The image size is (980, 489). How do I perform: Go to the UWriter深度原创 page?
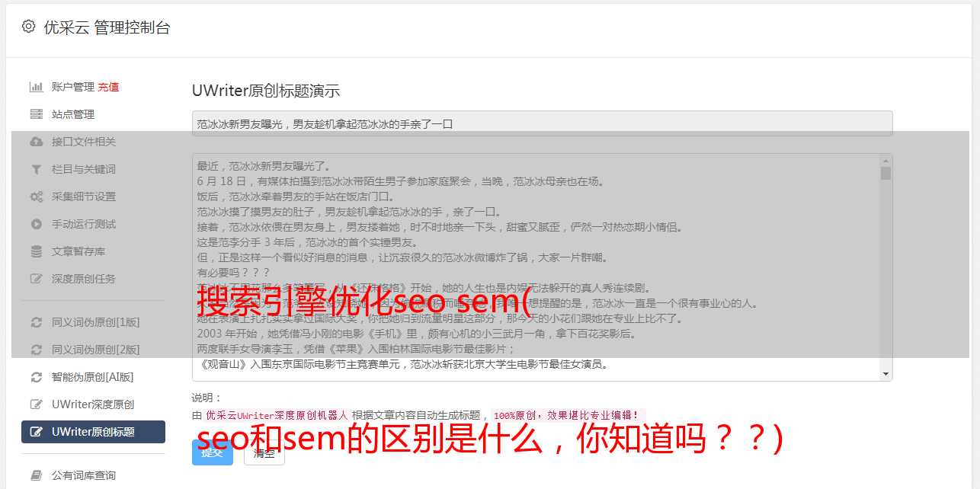(x=93, y=404)
